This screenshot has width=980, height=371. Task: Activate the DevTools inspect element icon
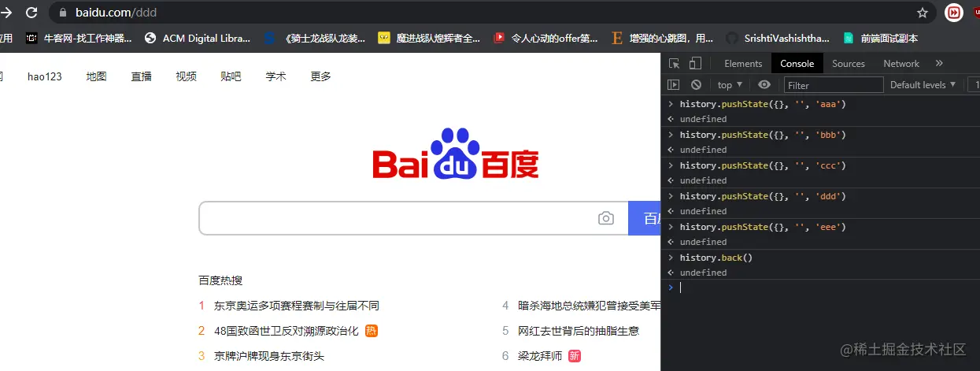coord(675,64)
